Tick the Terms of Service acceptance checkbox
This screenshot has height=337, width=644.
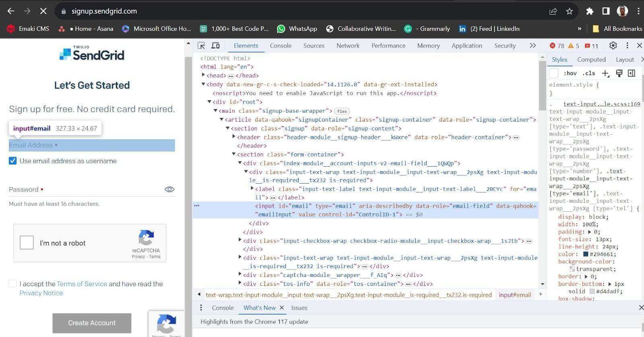(x=13, y=284)
